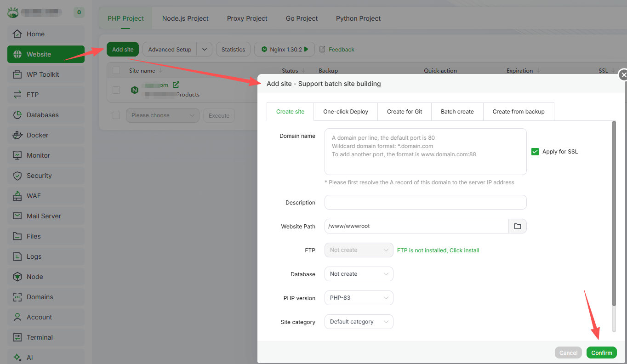The width and height of the screenshot is (627, 364).
Task: Click the Mail Server envelope icon
Action: click(17, 216)
